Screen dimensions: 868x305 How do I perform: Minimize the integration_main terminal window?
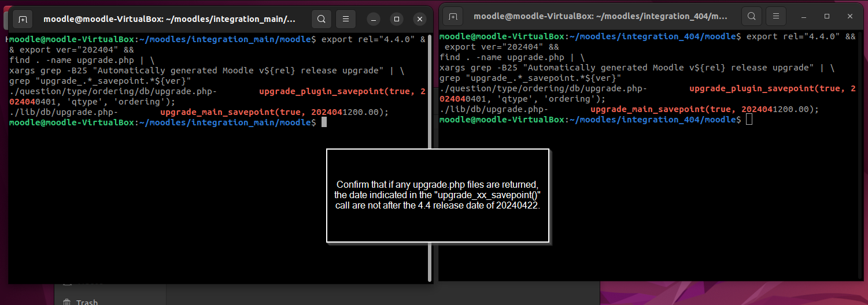(374, 19)
